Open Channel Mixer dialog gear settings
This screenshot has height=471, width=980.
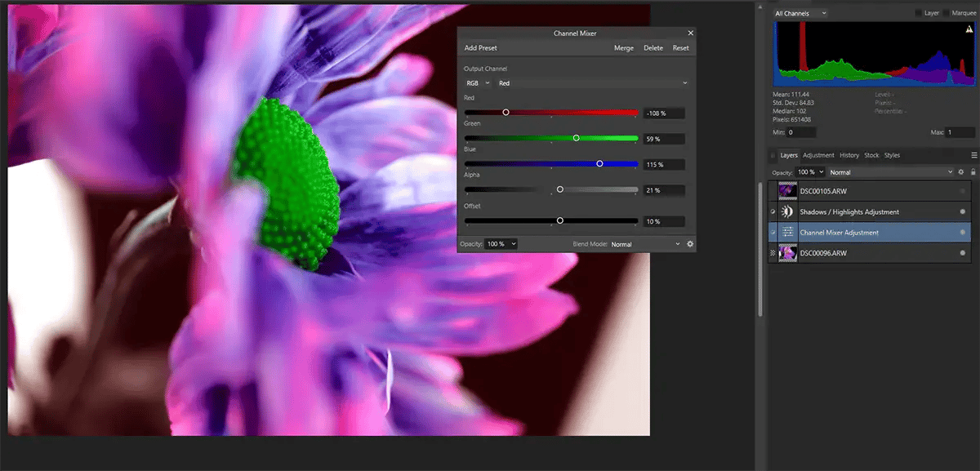(690, 244)
